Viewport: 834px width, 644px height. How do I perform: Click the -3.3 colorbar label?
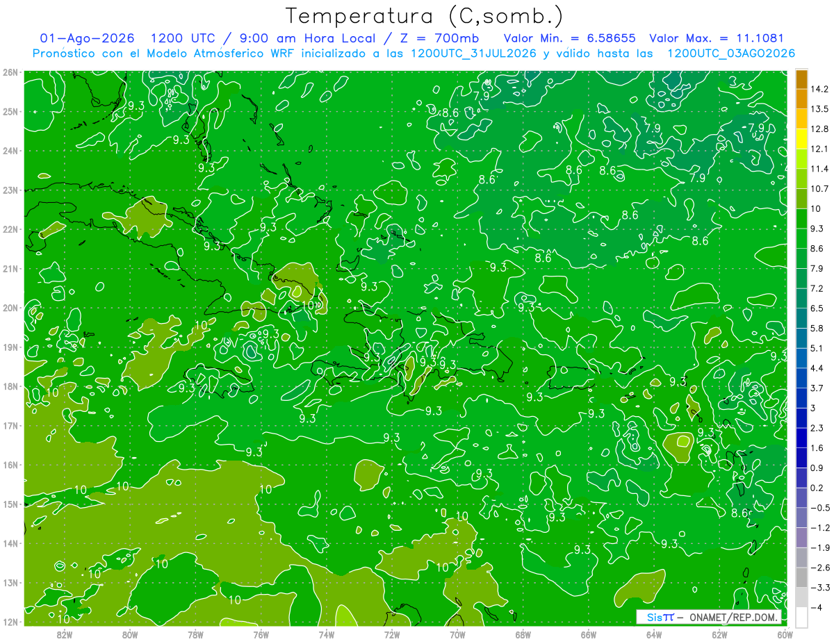[819, 588]
